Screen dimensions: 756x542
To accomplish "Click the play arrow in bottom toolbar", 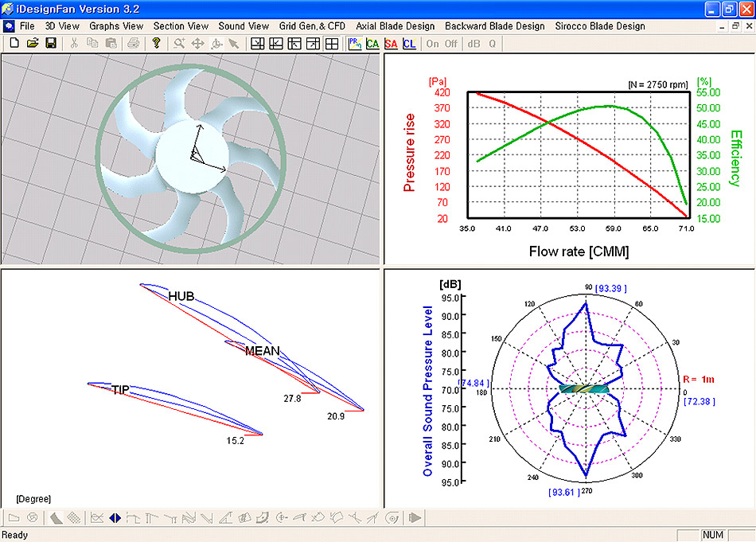I will (x=414, y=518).
